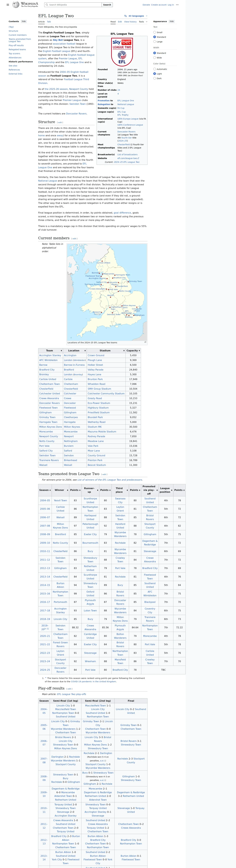Click the Wikipedia globe logo
This screenshot has height=868, width=236.
point(16,5)
